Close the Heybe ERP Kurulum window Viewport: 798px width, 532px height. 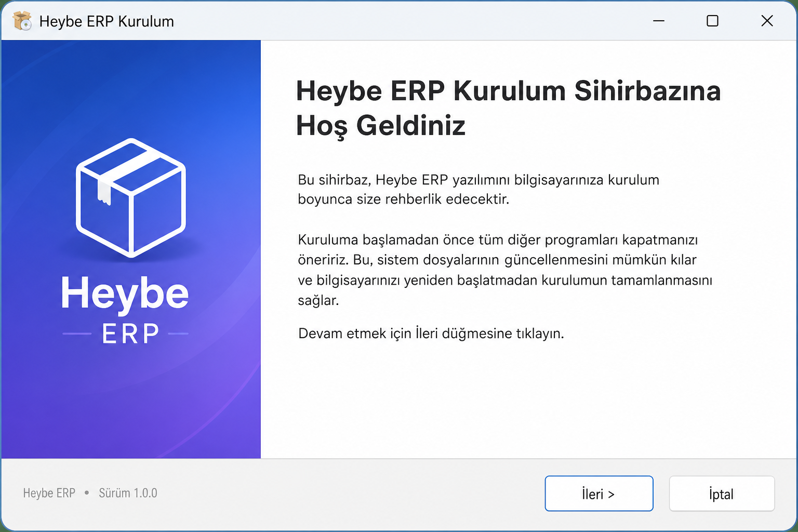tap(767, 21)
